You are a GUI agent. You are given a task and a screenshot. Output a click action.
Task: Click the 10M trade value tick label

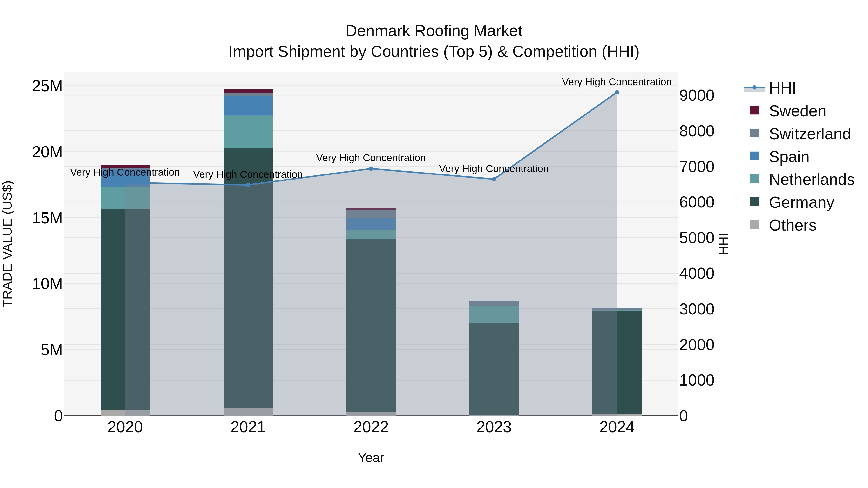click(x=47, y=284)
